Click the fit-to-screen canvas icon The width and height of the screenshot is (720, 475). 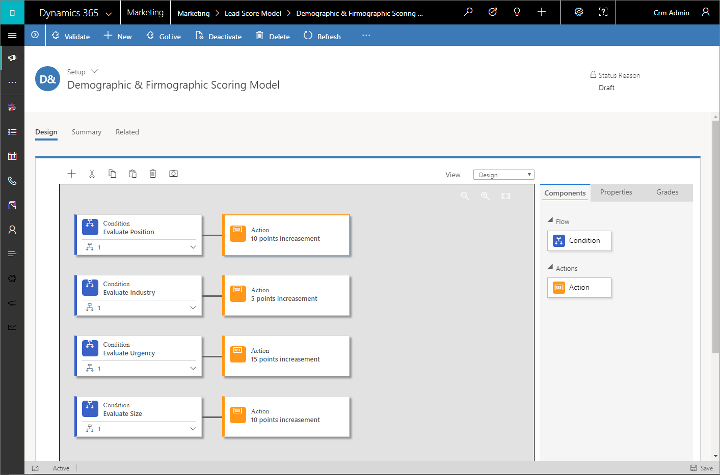pos(505,196)
